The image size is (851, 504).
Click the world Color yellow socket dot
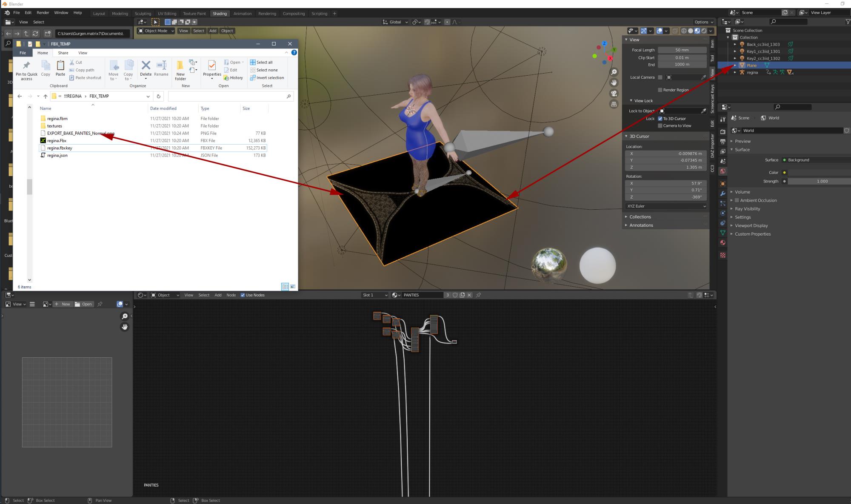[x=784, y=173]
